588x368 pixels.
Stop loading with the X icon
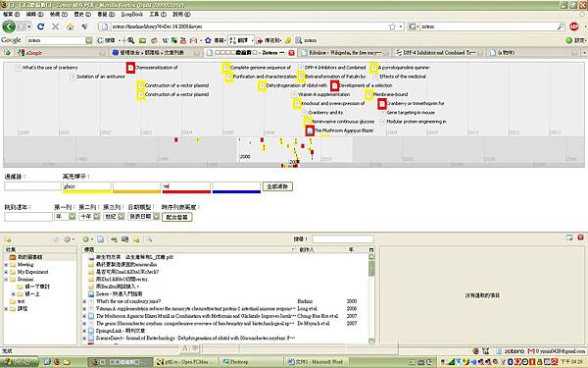tap(56, 26)
